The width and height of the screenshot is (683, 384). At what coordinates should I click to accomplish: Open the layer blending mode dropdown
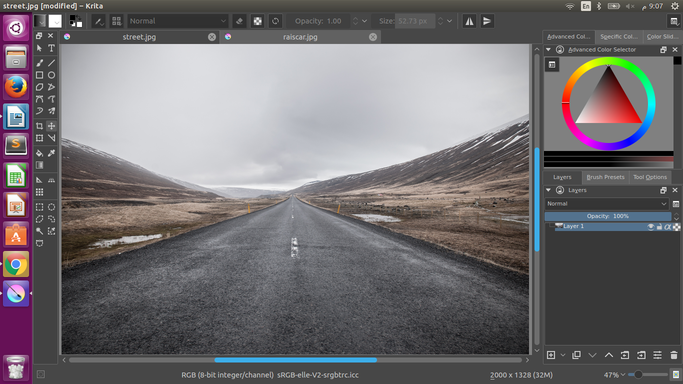pyautogui.click(x=607, y=203)
